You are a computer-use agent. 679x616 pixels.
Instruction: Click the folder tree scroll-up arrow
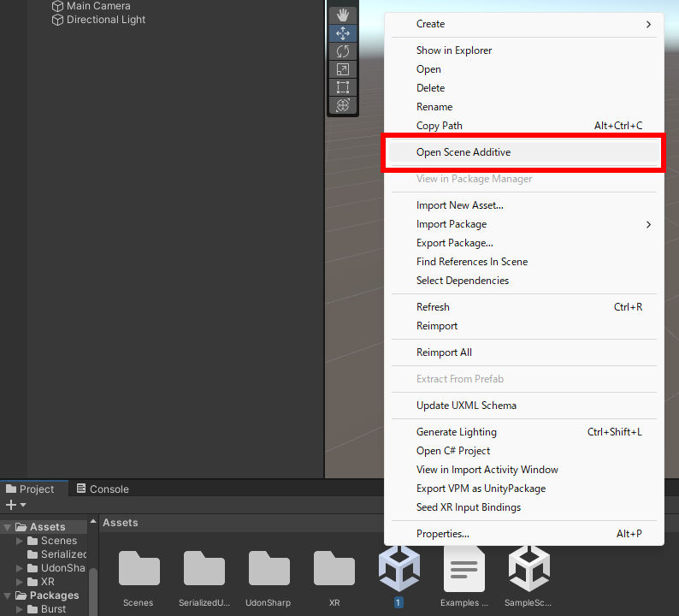93,521
